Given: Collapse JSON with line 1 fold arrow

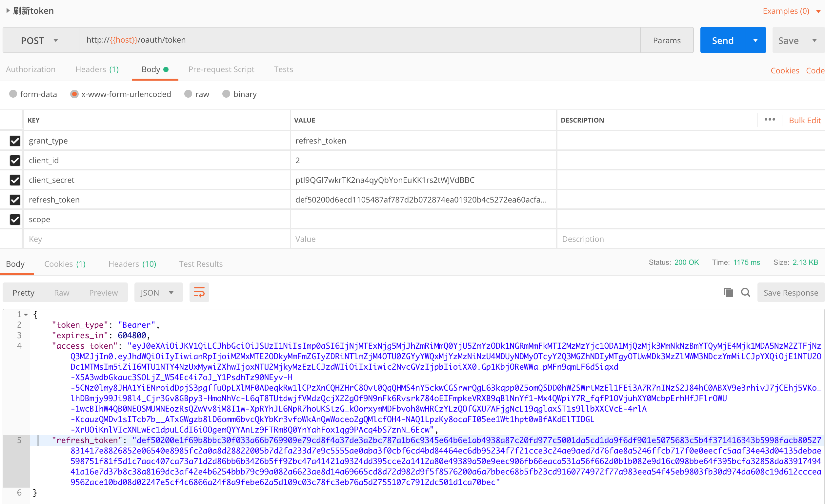Looking at the screenshot, I should point(26,315).
